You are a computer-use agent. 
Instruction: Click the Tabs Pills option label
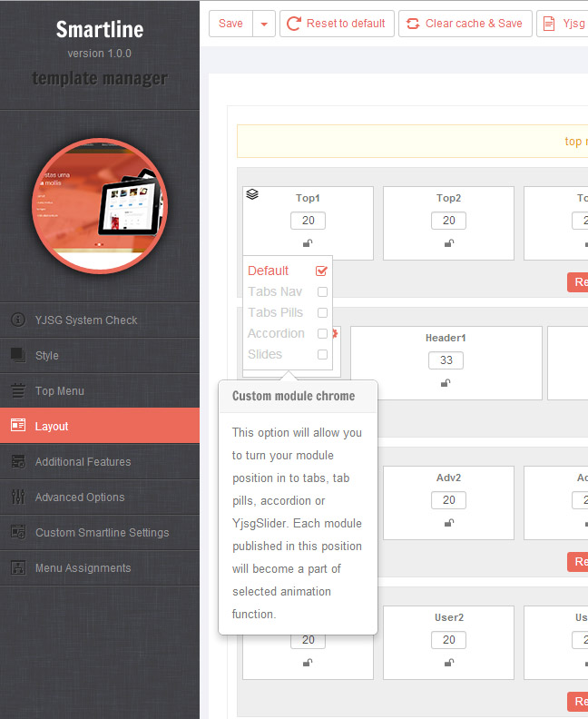pyautogui.click(x=276, y=312)
